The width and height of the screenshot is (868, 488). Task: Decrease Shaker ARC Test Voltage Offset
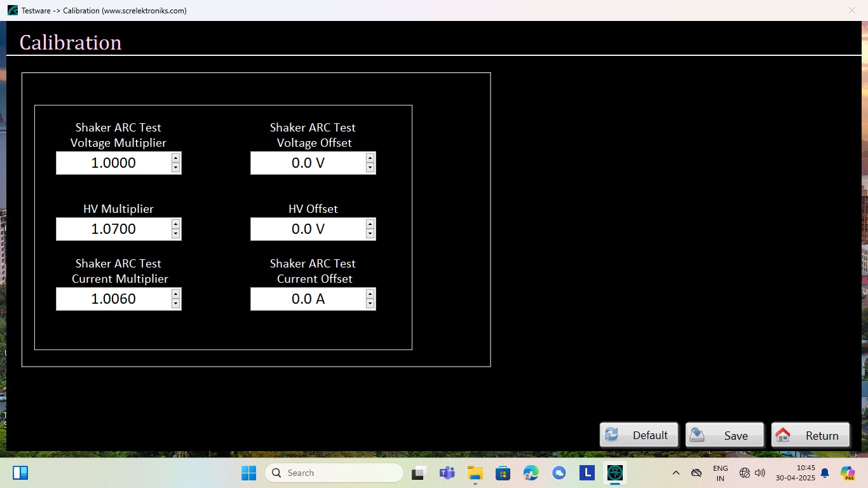click(x=370, y=168)
